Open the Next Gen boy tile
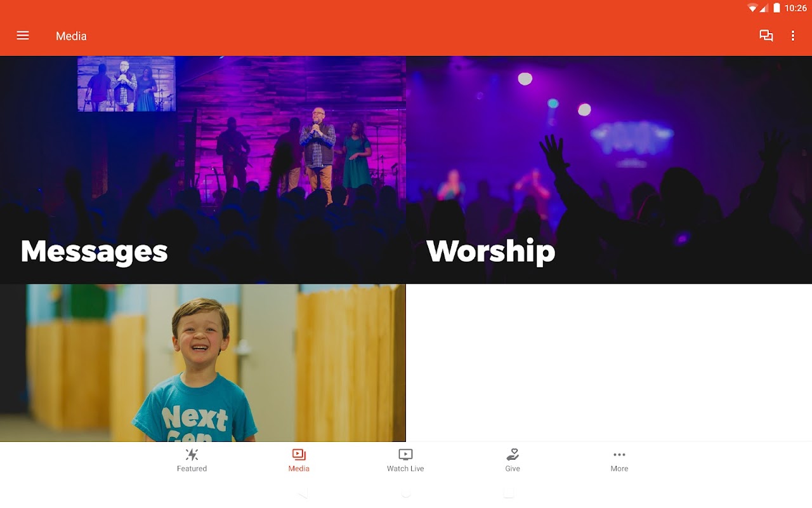This screenshot has height=508, width=812. click(203, 363)
